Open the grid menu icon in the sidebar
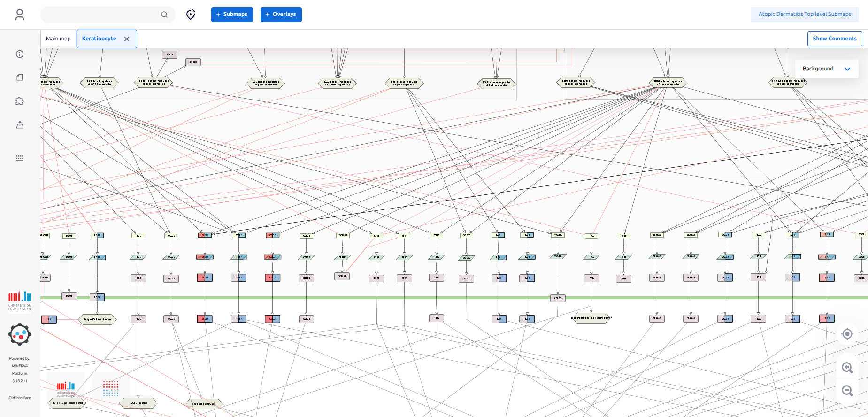This screenshot has height=417, width=868. point(20,158)
